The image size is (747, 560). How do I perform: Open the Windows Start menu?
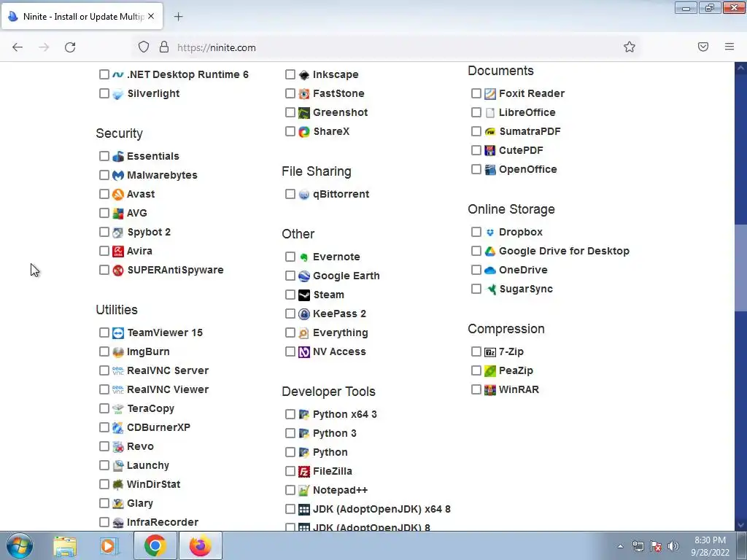point(19,545)
